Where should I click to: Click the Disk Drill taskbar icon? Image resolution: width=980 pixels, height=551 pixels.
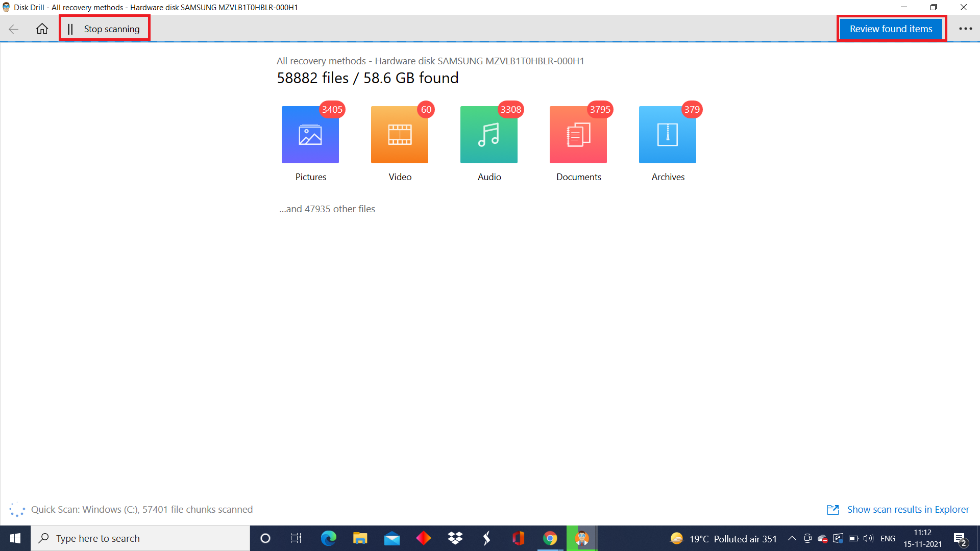(582, 538)
